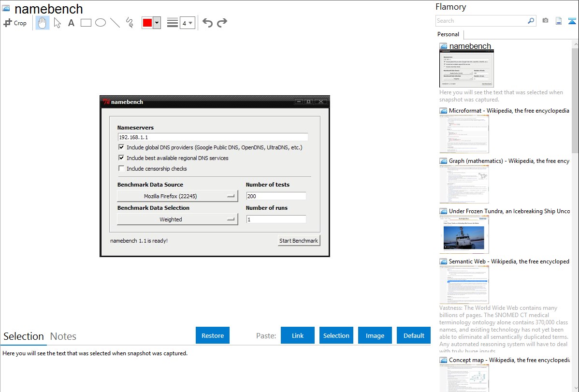The width and height of the screenshot is (579, 392).
Task: Uncheck Include best available regional DNS services
Action: tap(121, 158)
